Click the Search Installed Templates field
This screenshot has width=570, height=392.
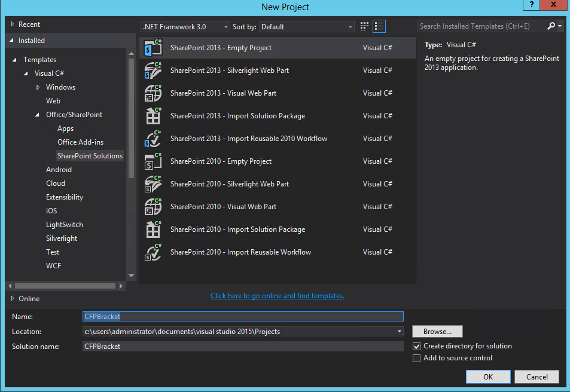(x=481, y=26)
